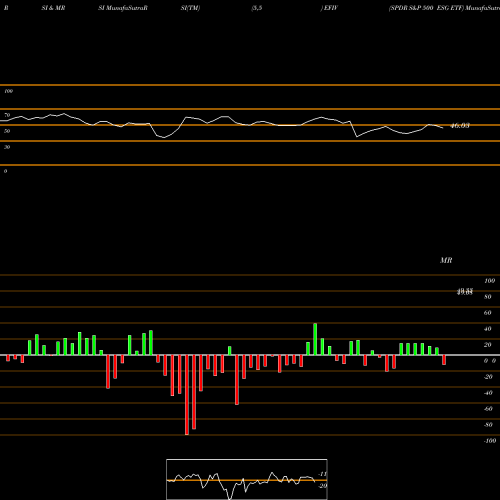Click the -29 label in mini chart

pyautogui.click(x=323, y=486)
